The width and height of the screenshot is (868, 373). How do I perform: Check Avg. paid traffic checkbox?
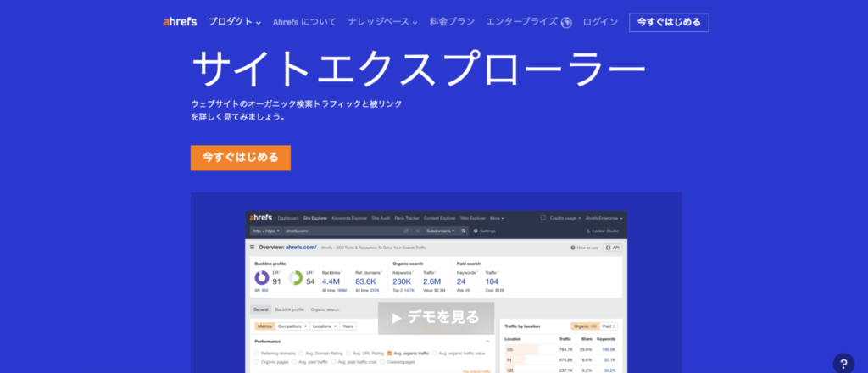[294, 362]
